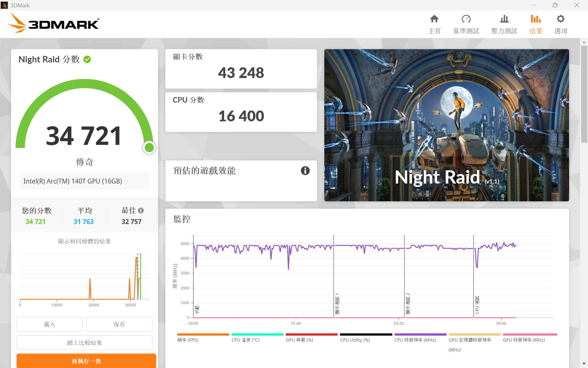Minimize the 3DMark window
The image size is (588, 368).
534,5
